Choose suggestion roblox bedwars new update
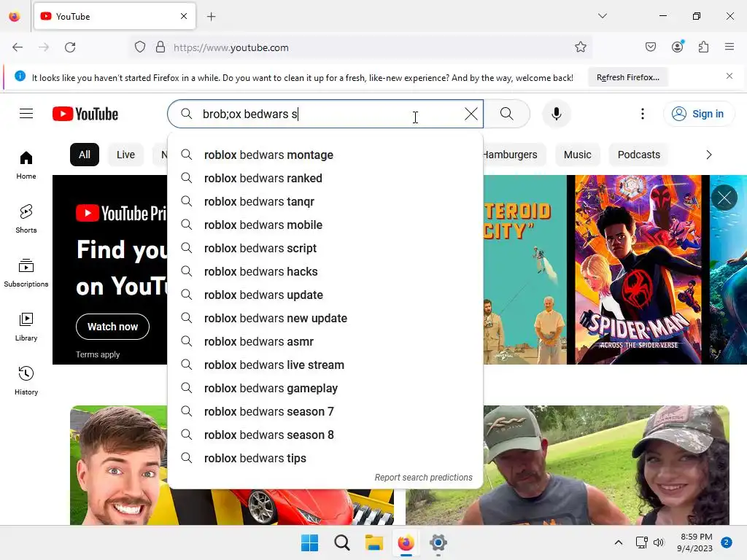 [325, 318]
